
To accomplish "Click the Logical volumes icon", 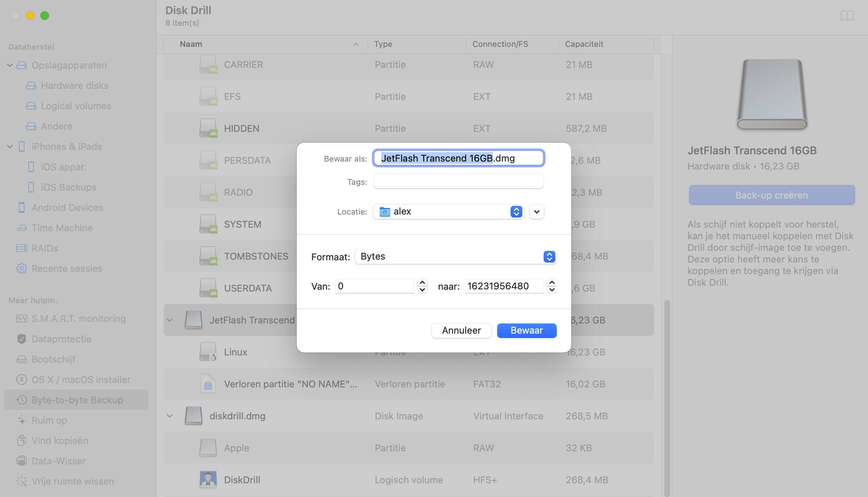I will point(31,106).
